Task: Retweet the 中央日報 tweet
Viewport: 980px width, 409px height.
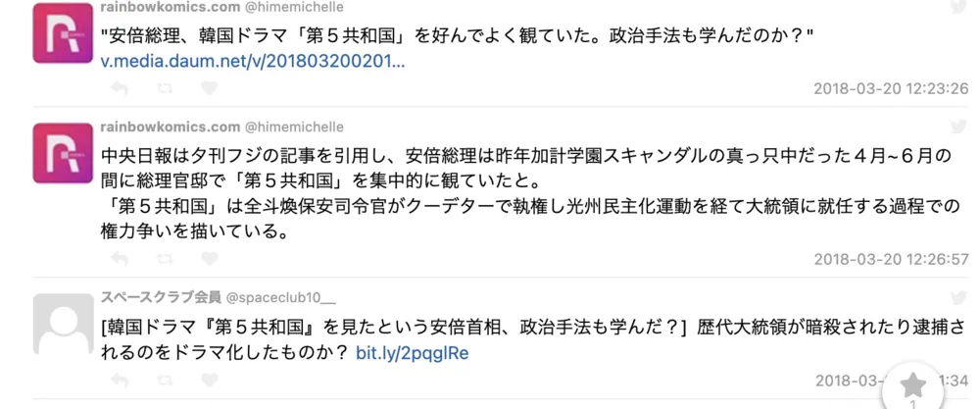Action: (165, 259)
